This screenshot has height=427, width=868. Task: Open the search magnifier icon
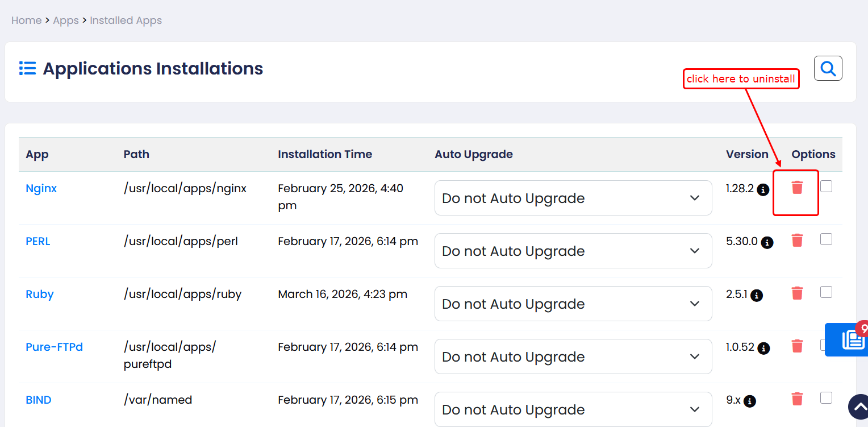(x=828, y=69)
